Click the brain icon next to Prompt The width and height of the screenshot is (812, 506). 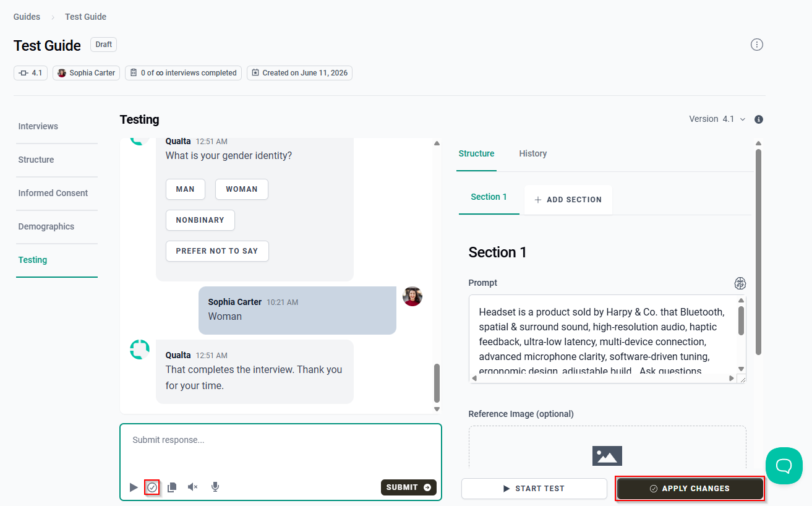point(740,283)
